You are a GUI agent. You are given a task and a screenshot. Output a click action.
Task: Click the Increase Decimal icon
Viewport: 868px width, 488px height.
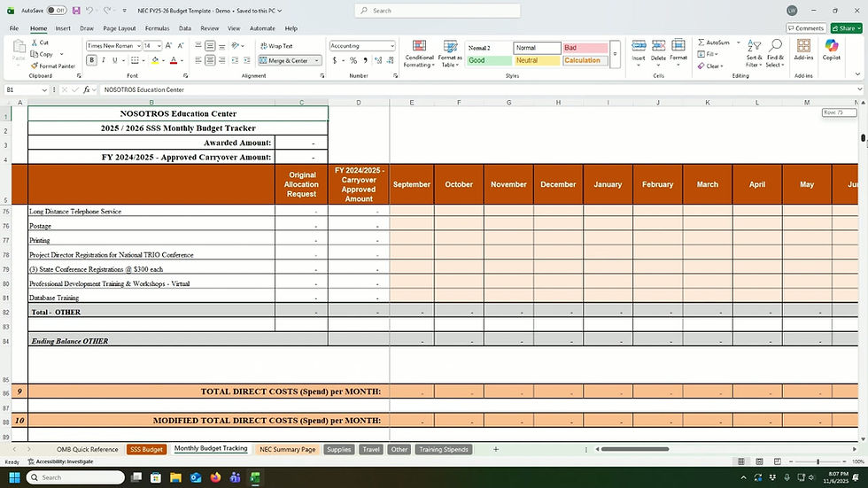point(378,60)
